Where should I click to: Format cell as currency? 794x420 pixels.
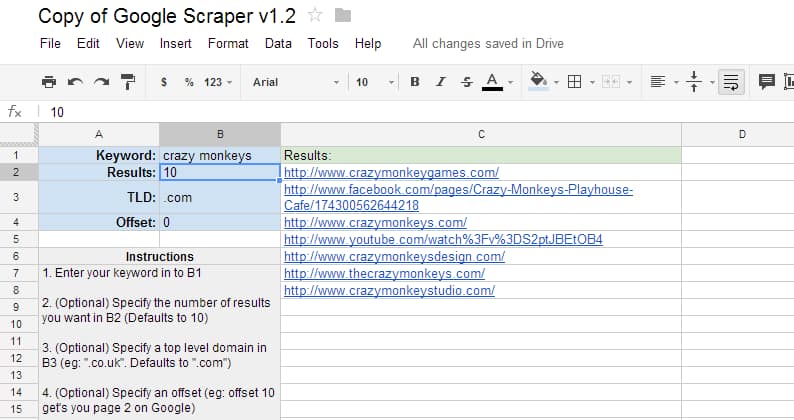point(164,82)
